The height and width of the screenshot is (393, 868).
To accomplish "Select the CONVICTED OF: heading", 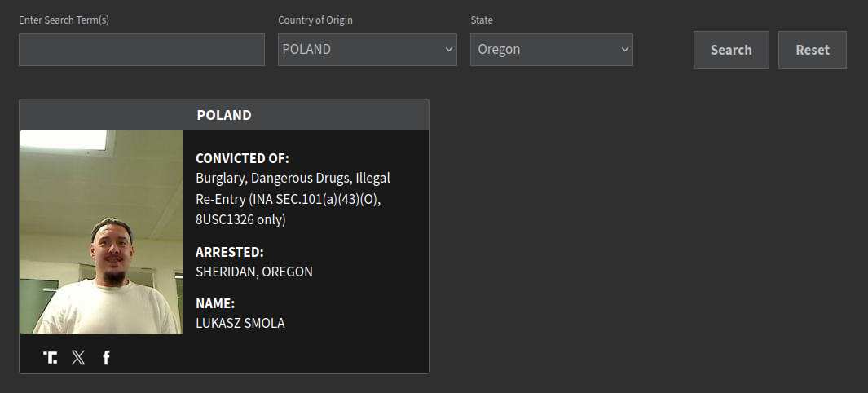I will [x=242, y=158].
